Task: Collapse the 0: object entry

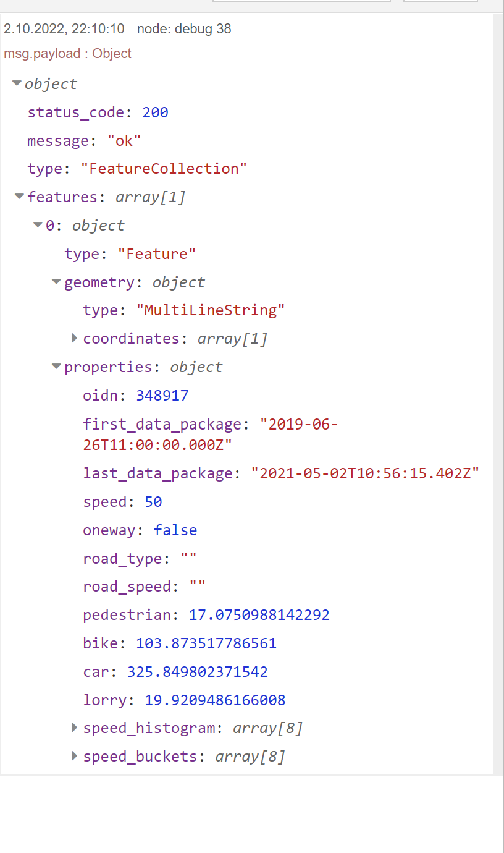Action: [38, 225]
